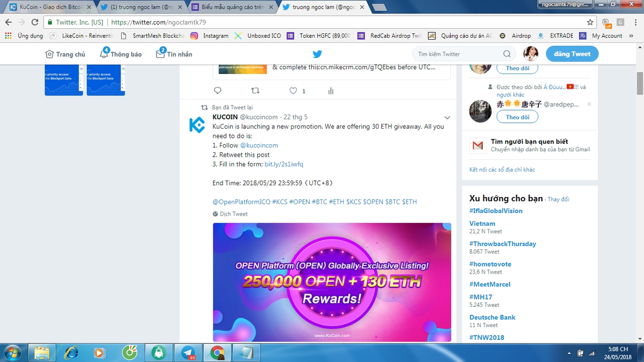
Task: Go back to previous page
Action: [8, 23]
